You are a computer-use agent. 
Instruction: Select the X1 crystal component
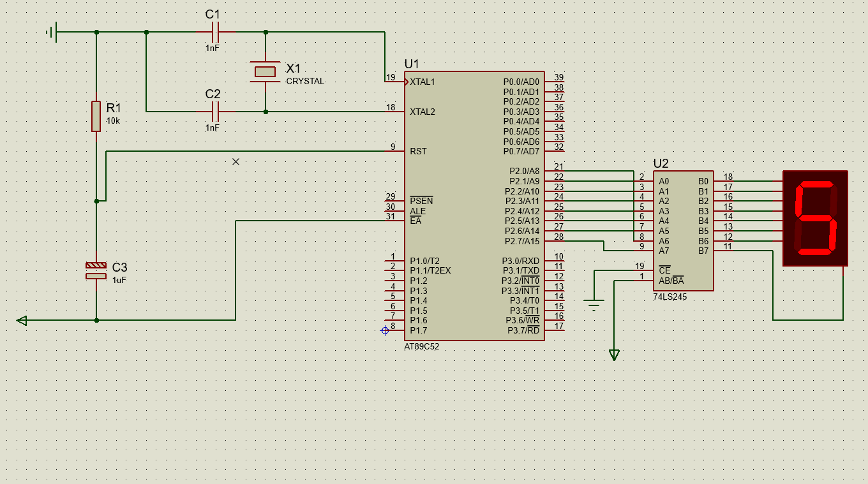[266, 71]
